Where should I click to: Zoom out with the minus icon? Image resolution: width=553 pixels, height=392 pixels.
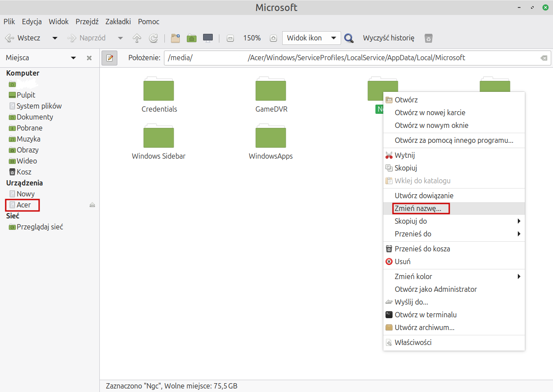coord(230,38)
